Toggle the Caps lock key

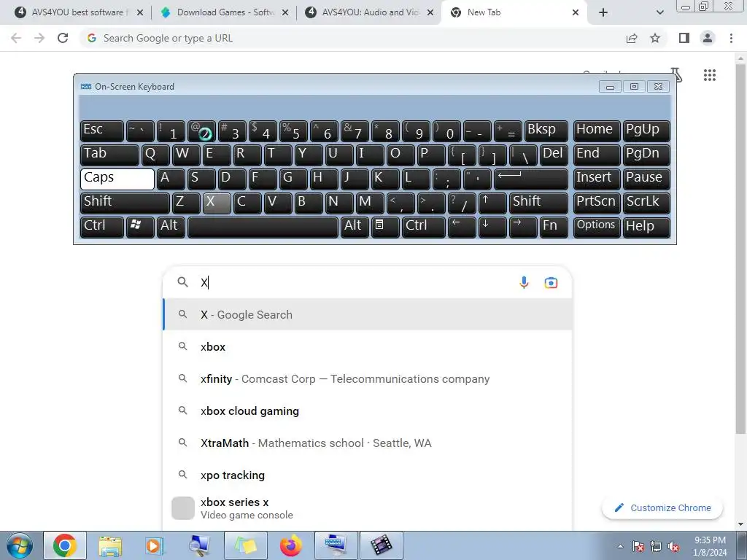[x=117, y=179]
